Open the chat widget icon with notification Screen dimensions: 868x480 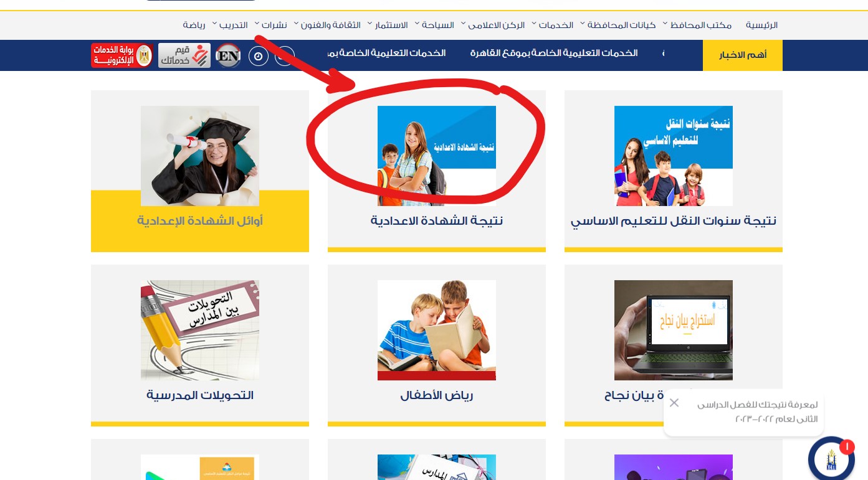(831, 459)
